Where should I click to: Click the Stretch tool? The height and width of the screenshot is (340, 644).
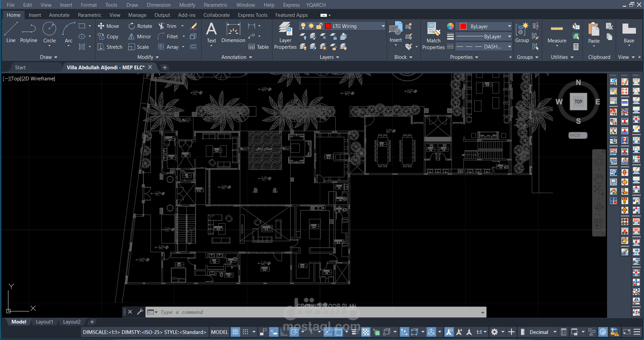110,47
